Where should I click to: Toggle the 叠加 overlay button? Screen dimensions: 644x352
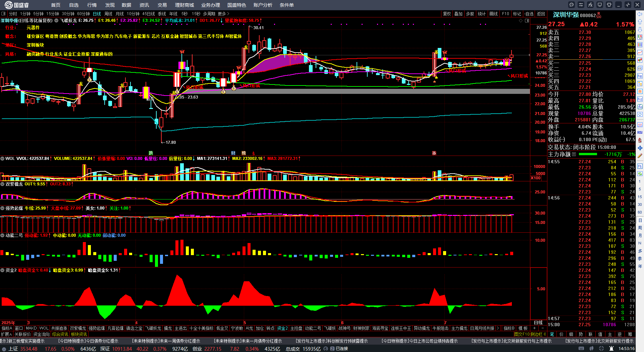(x=459, y=14)
